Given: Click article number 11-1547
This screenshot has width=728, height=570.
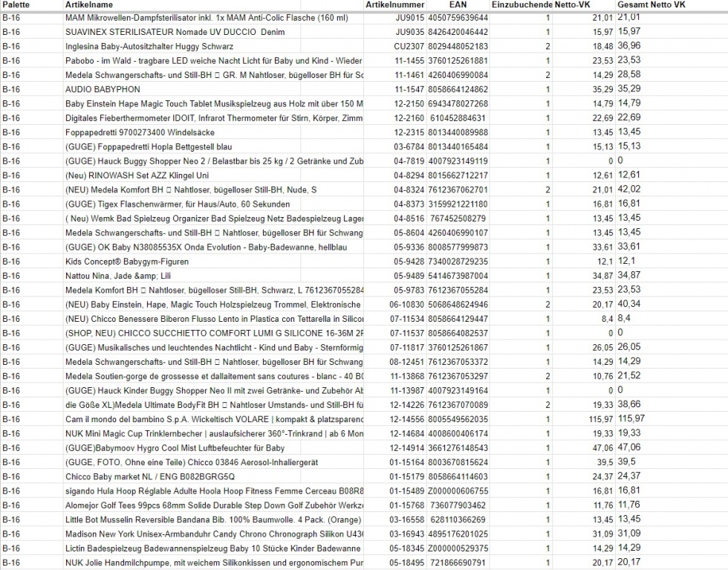Looking at the screenshot, I should (409, 89).
